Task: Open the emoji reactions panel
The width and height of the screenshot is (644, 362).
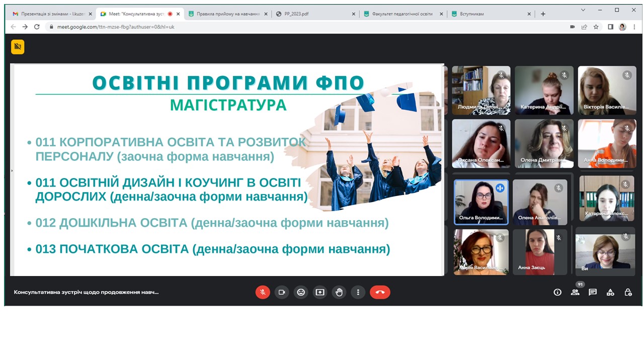Action: (301, 292)
